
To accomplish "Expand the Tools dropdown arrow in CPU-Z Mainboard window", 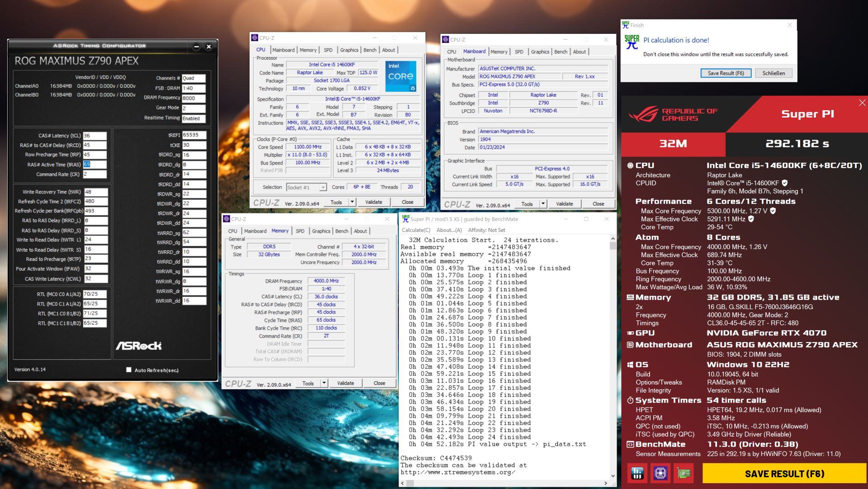I will [x=543, y=204].
